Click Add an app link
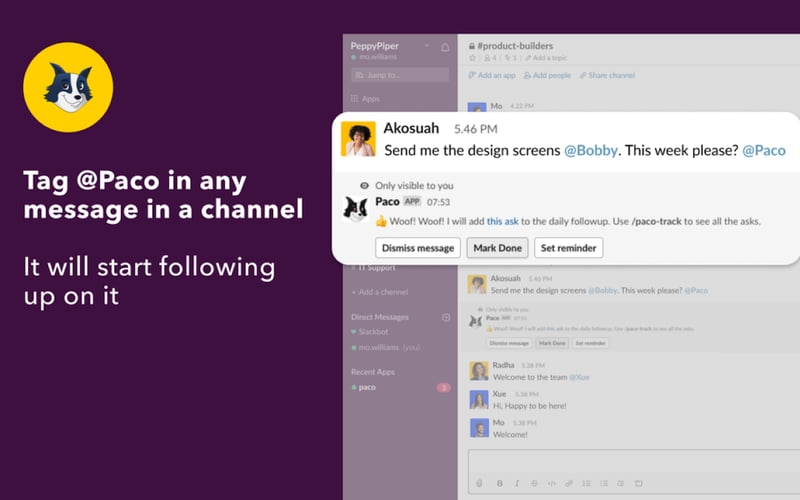 click(492, 76)
